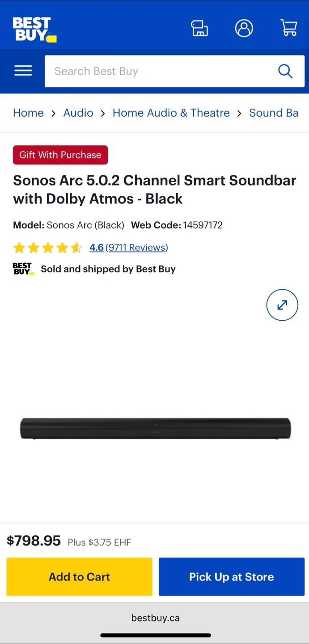This screenshot has height=644, width=309.
Task: Open the store locator icon
Action: click(x=199, y=28)
